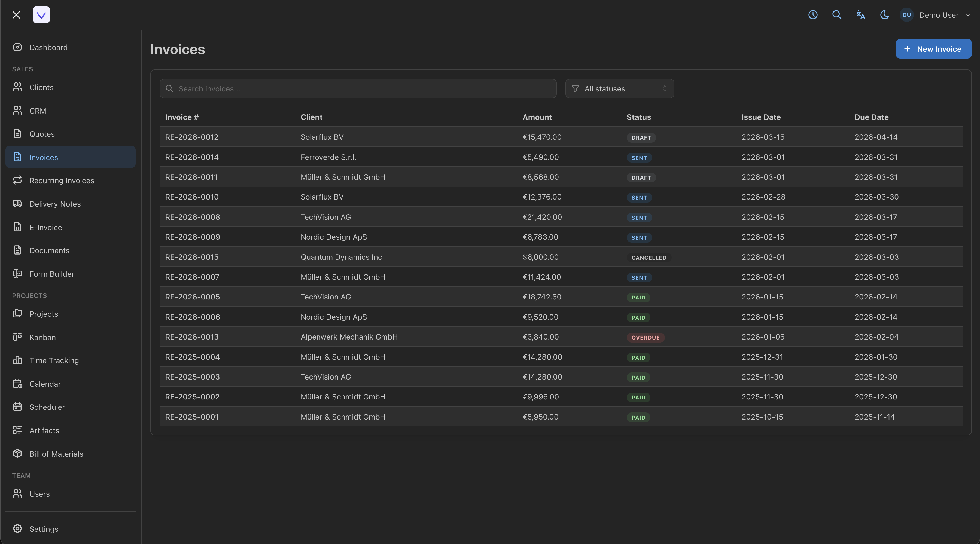
Task: Close sidebar with the X icon
Action: click(x=16, y=15)
